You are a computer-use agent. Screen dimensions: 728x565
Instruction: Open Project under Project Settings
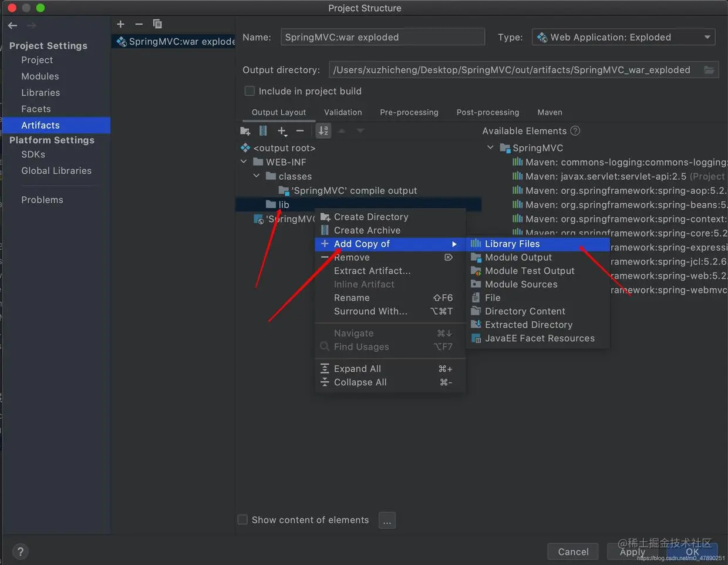pyautogui.click(x=37, y=60)
